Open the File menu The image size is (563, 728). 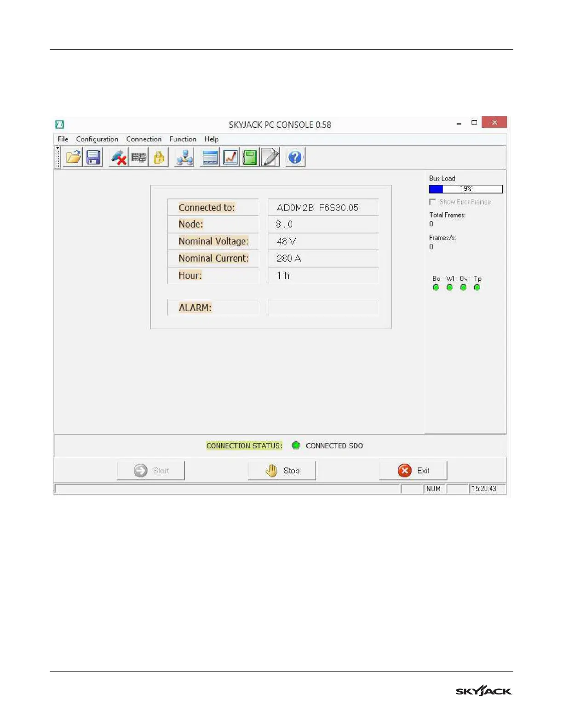[63, 139]
